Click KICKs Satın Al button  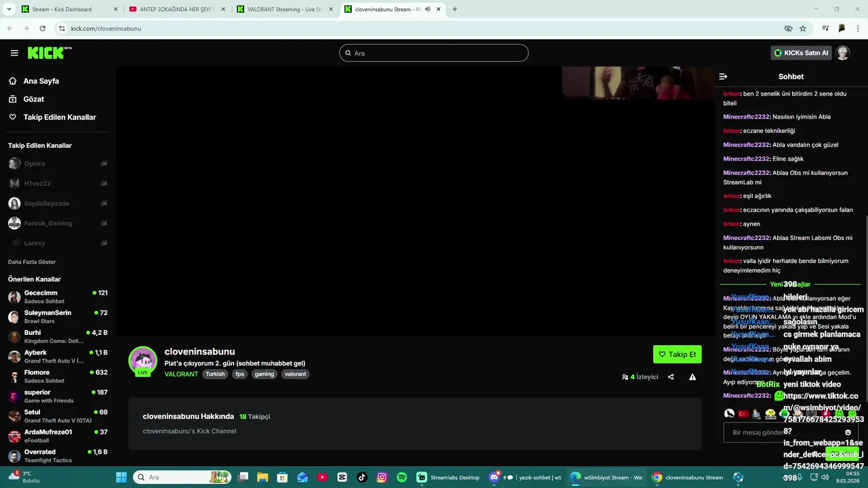802,53
